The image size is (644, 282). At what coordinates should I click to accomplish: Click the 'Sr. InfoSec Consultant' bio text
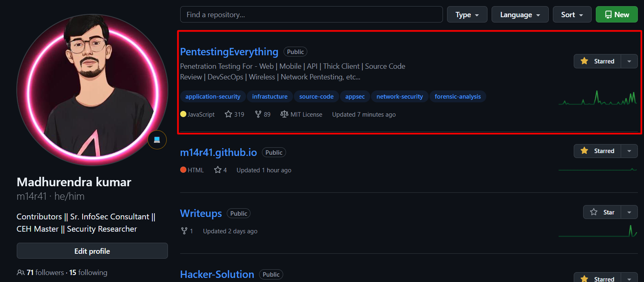coord(110,217)
